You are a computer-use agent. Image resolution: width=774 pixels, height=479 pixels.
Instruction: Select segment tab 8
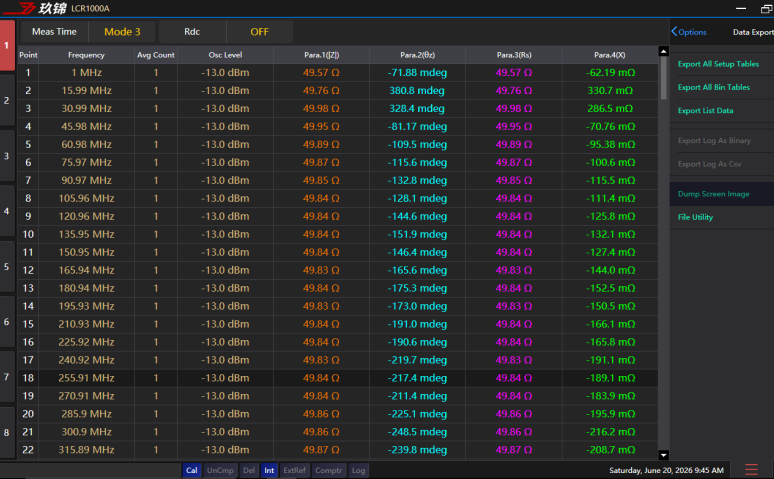(7, 433)
